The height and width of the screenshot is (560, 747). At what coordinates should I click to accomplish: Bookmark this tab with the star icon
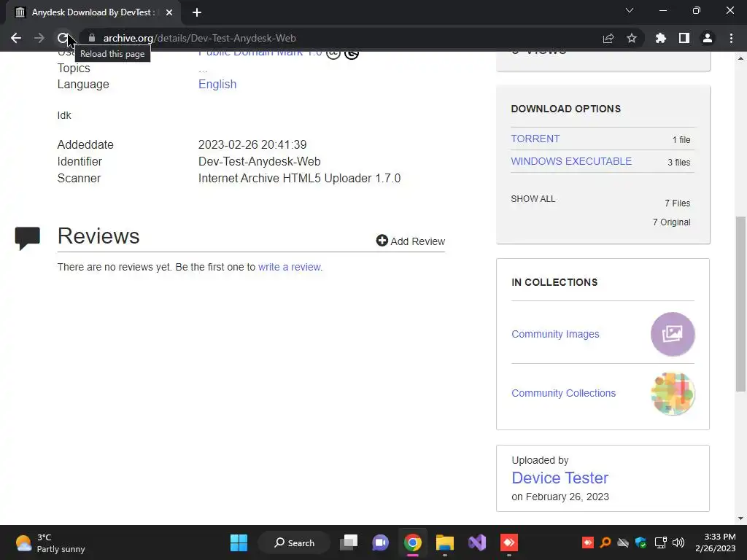tap(632, 38)
